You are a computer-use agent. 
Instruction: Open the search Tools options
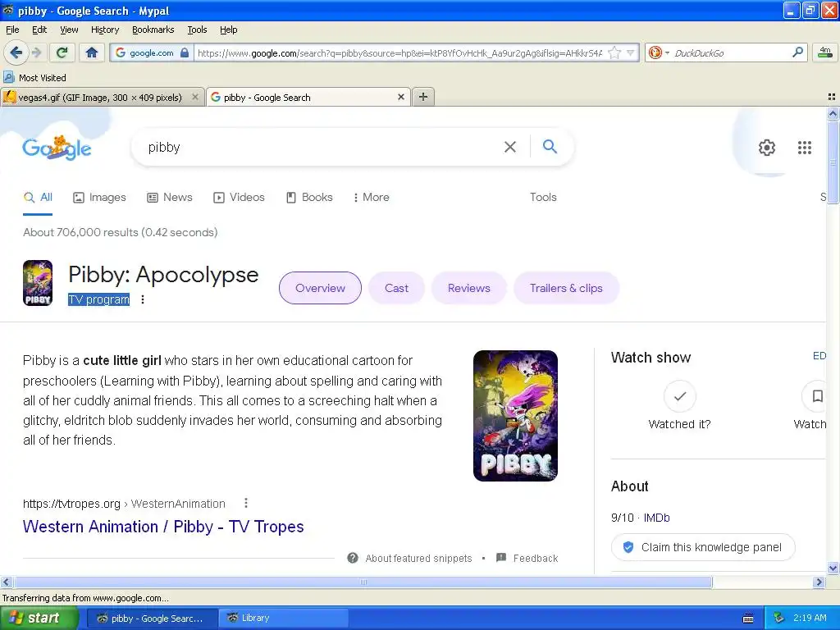coord(543,197)
